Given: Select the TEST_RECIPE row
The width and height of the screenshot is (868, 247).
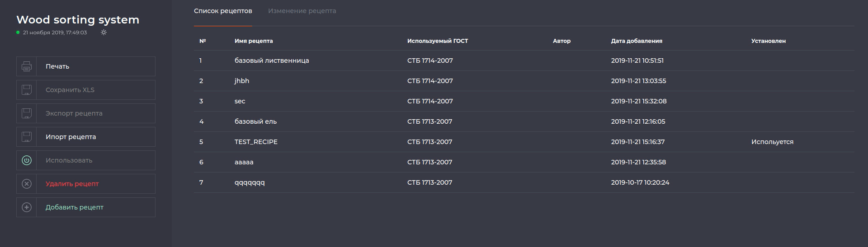Looking at the screenshot, I should click(256, 142).
